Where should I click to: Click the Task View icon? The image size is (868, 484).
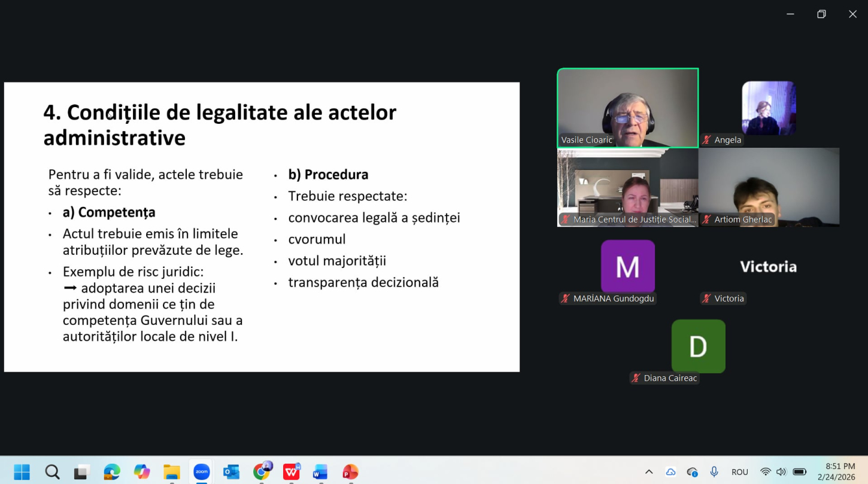[82, 472]
